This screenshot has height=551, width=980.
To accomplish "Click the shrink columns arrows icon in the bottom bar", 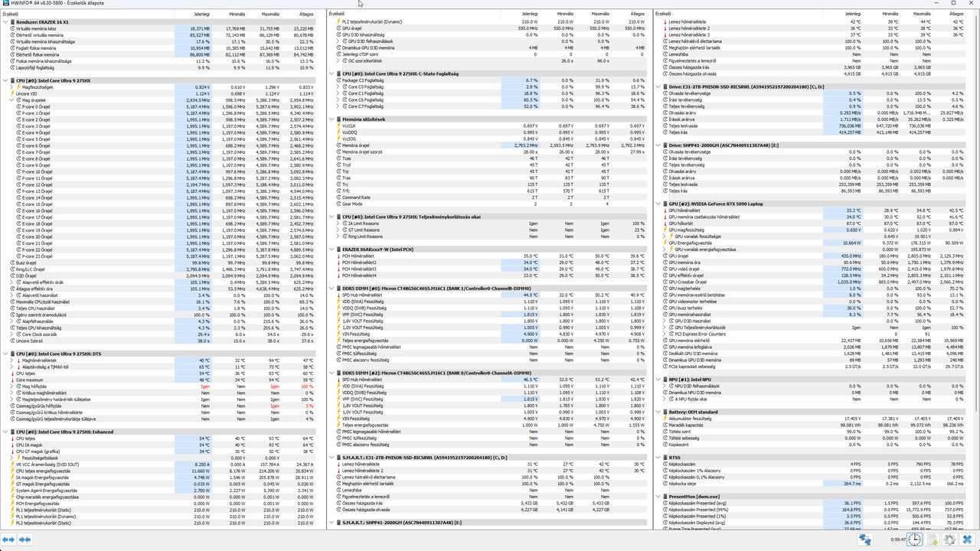I will (x=24, y=540).
